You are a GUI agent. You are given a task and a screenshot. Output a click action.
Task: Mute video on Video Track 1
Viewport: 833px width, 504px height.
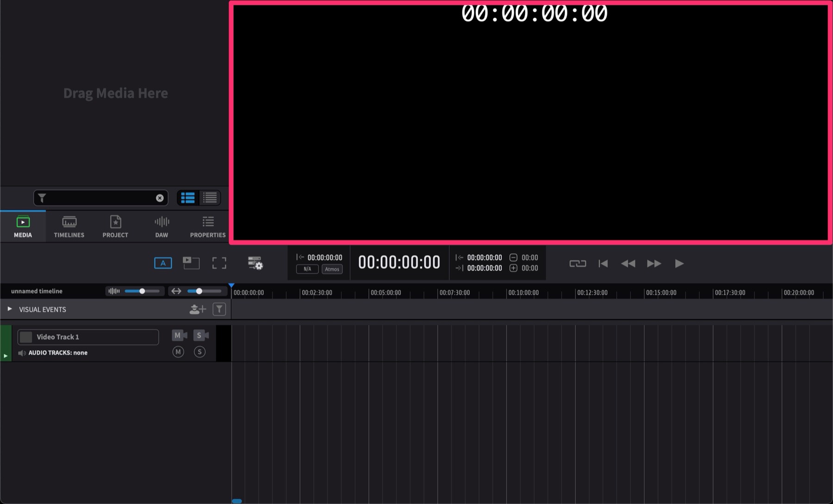[180, 335]
